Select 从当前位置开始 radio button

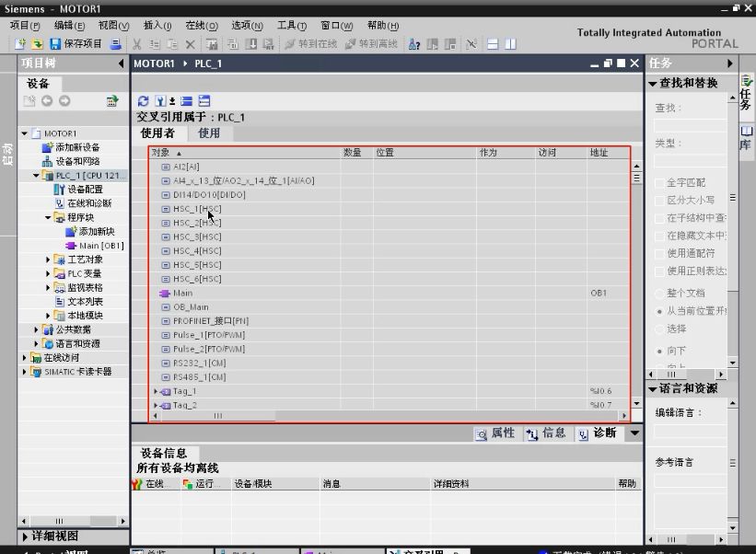point(659,311)
